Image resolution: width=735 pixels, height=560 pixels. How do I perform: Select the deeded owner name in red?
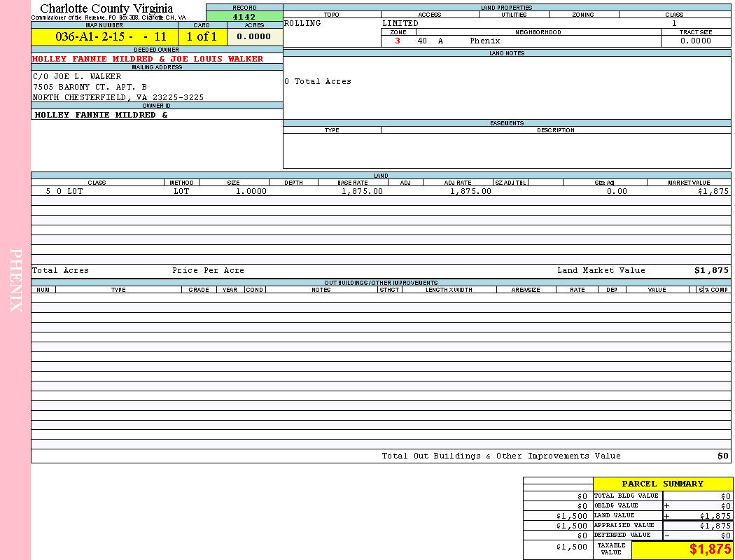148,59
